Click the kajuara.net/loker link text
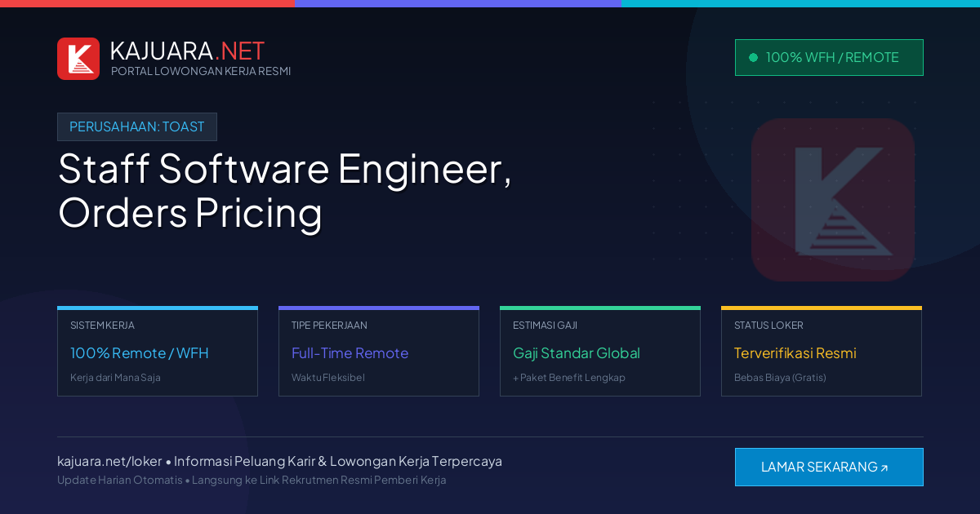 point(109,461)
